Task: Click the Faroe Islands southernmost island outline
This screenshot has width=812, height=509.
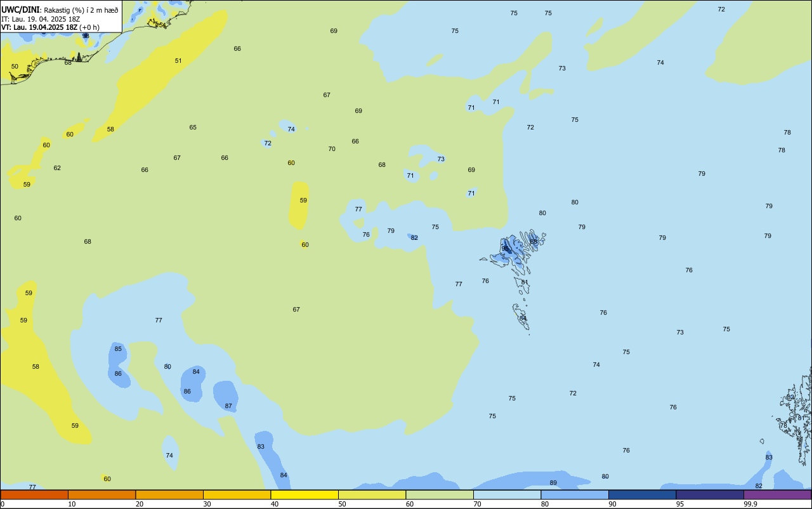Action: click(x=521, y=317)
